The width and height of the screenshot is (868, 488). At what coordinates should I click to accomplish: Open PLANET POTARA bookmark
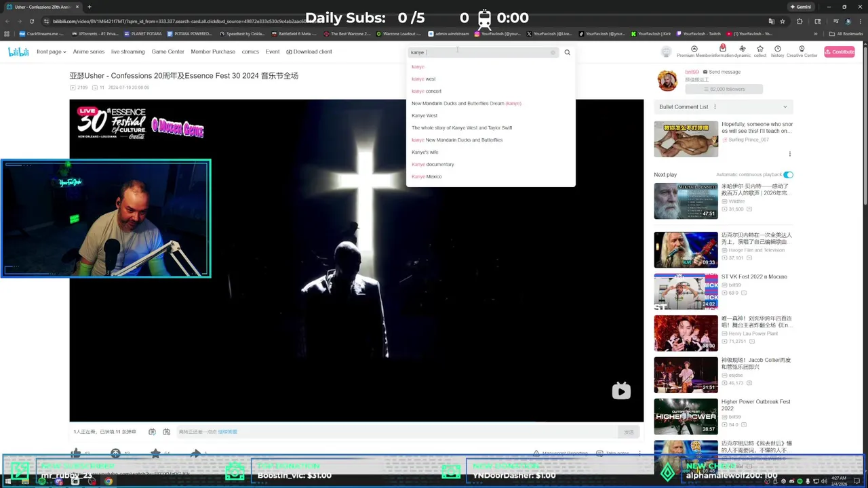tap(143, 34)
